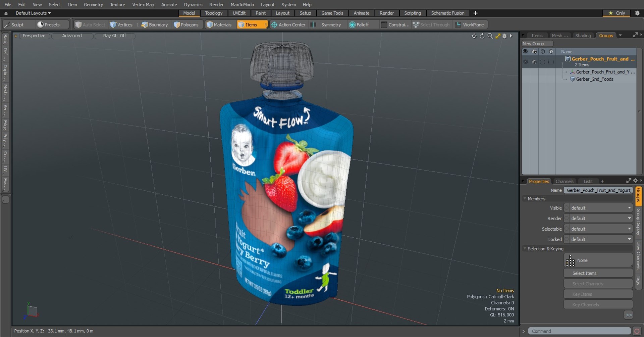The image size is (644, 337).
Task: Open the MaxToModo menu
Action: [x=242, y=4]
